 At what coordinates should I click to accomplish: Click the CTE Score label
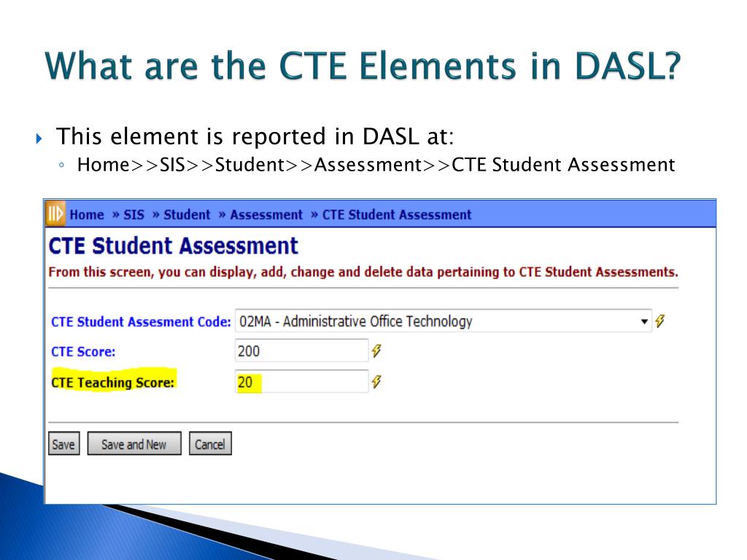pyautogui.click(x=83, y=352)
